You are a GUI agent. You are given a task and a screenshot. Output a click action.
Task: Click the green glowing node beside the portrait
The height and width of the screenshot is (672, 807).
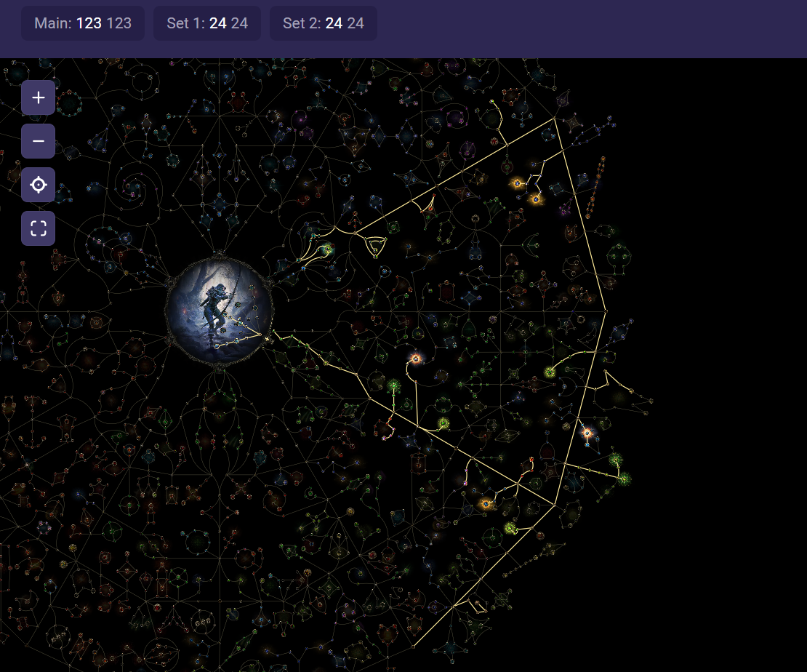point(327,249)
